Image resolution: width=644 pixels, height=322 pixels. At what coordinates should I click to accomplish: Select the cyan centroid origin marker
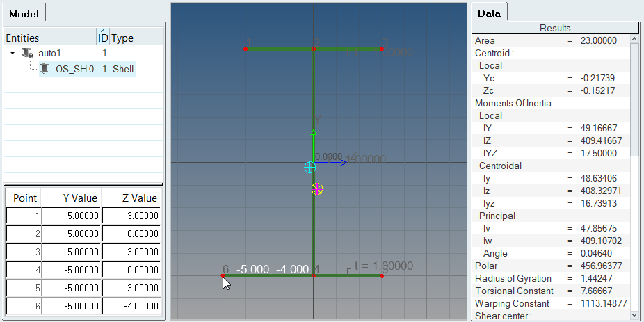pos(309,167)
